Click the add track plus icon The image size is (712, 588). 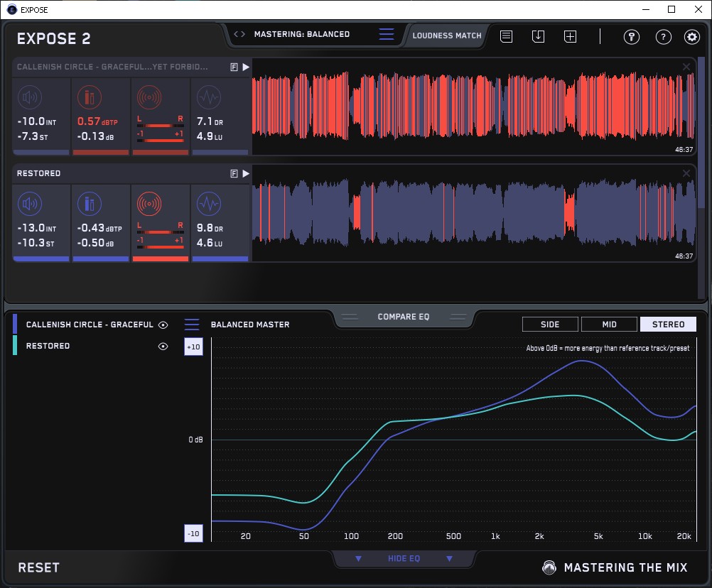570,36
